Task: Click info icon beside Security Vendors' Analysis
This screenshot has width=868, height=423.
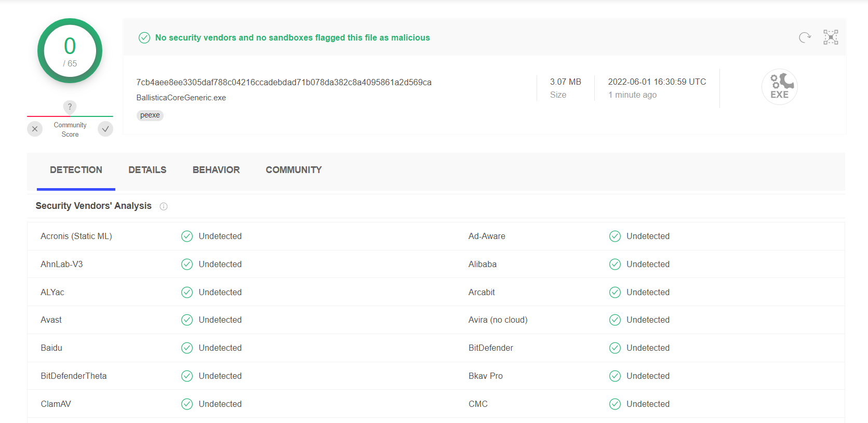Action: pos(164,206)
